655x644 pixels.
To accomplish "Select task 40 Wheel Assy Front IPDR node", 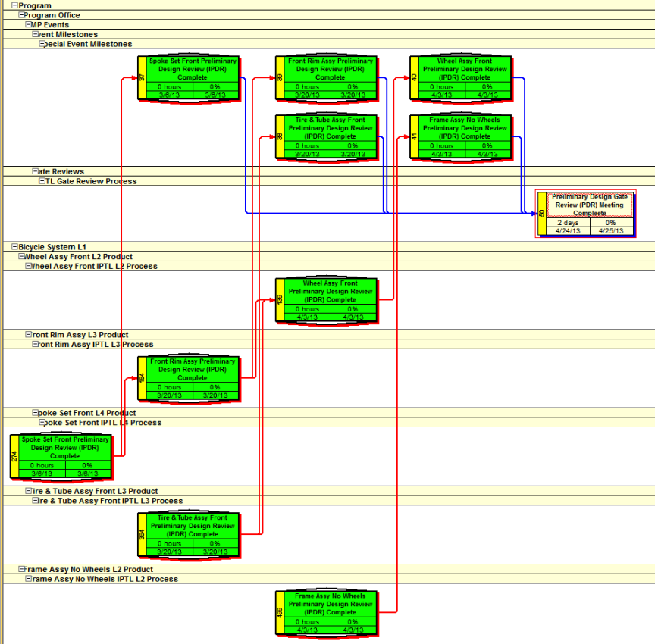I will tap(465, 69).
